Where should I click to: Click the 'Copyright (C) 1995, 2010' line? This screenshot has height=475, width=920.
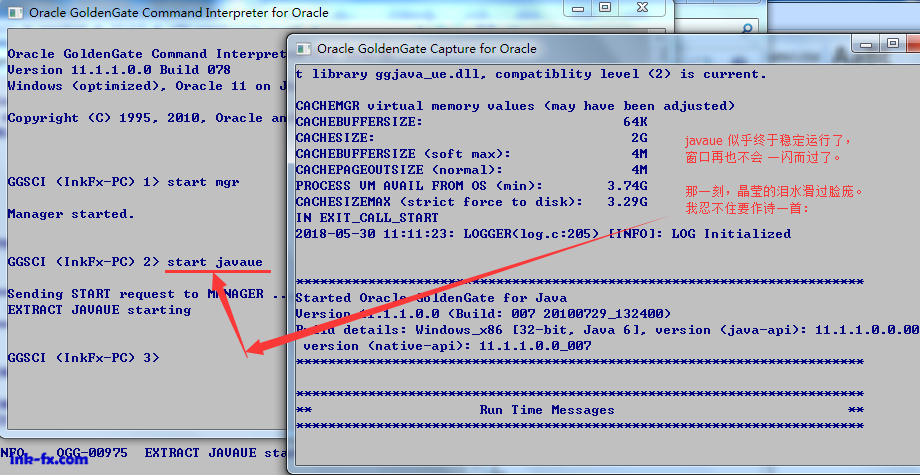click(x=147, y=118)
